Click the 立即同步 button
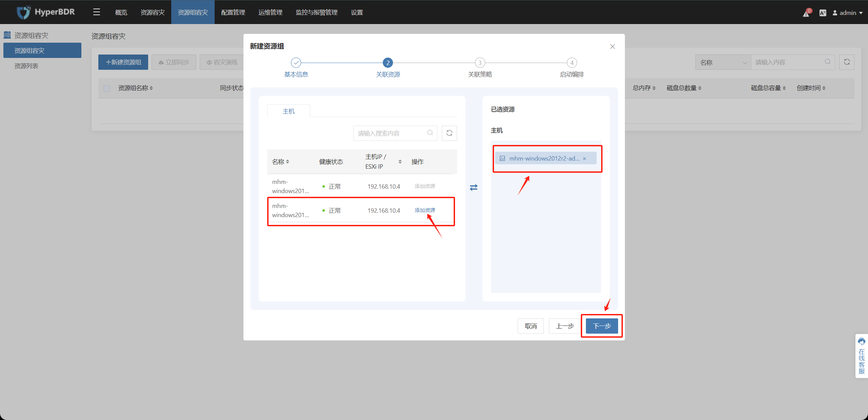Screen dimensions: 868x420 [x=174, y=62]
